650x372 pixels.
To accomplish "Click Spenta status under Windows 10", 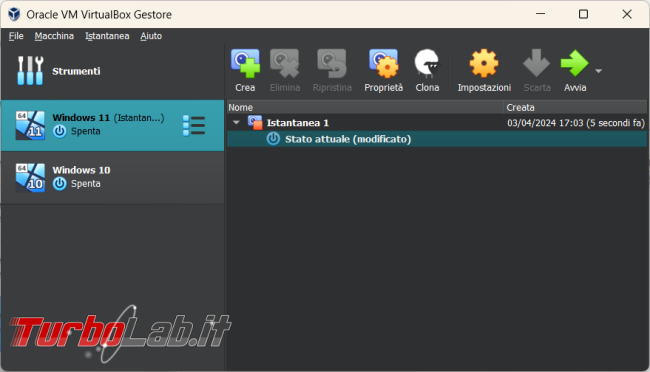I will 85,183.
